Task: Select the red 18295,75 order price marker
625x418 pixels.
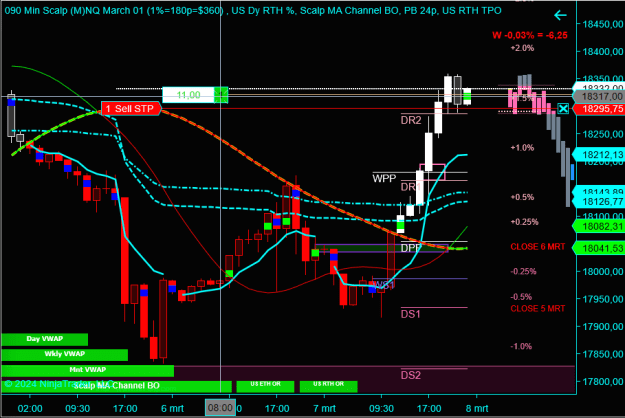Action: point(599,109)
